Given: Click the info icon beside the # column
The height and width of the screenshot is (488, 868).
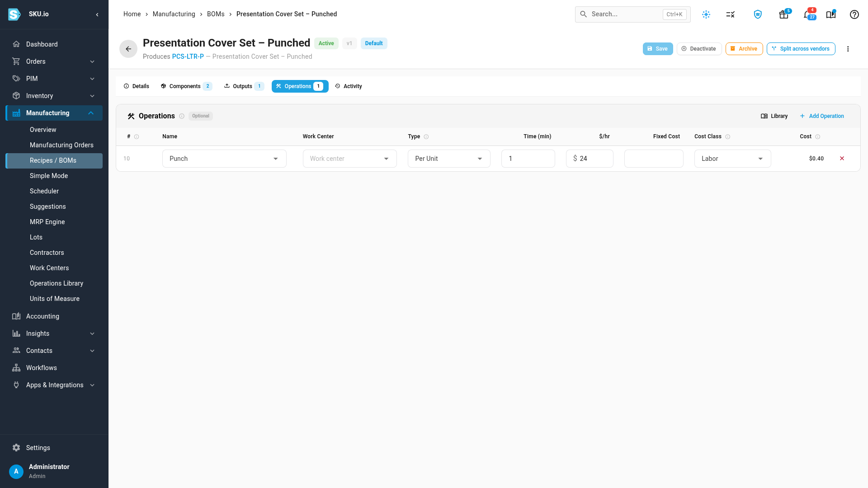Looking at the screenshot, I should coord(137,137).
